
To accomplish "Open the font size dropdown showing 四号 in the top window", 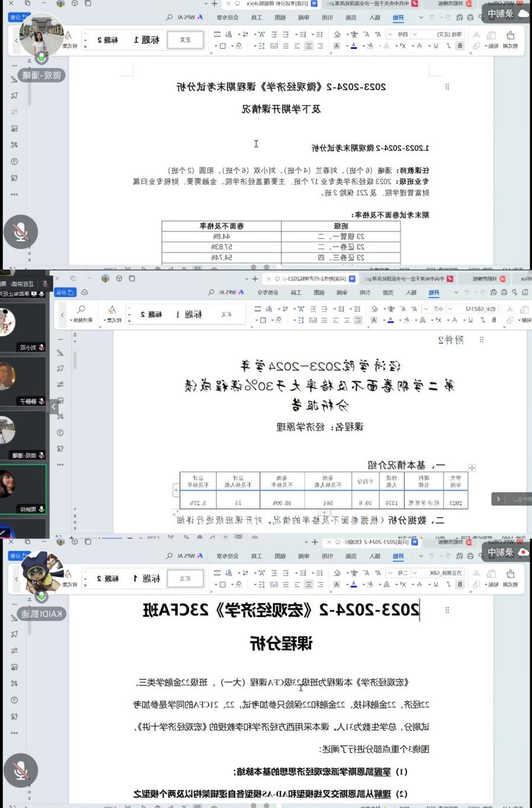I will click(402, 35).
